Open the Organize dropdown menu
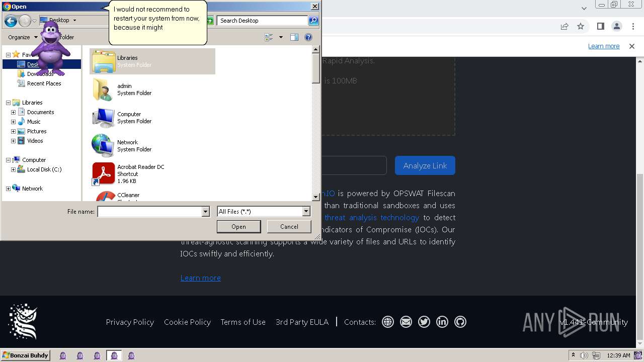The image size is (644, 362). 23,37
